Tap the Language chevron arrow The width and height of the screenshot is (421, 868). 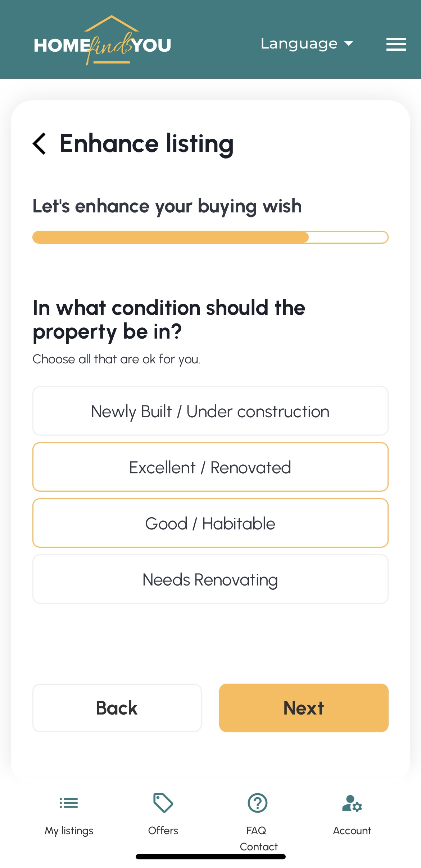348,44
